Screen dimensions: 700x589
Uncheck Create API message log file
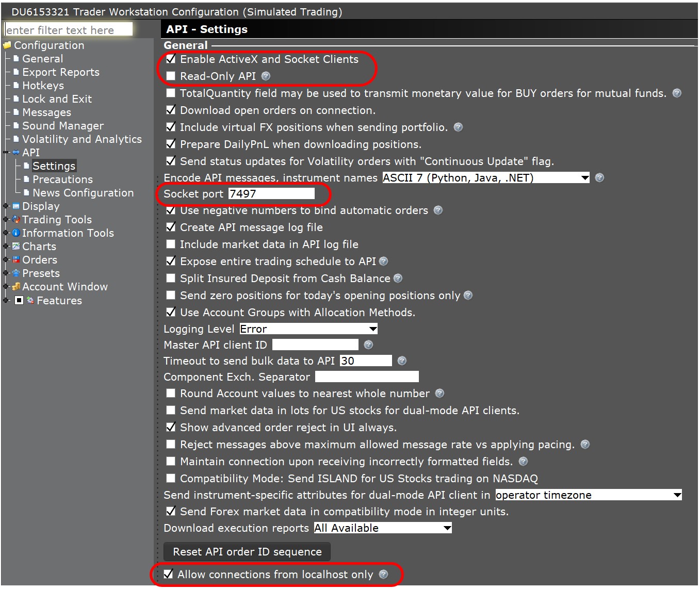(171, 227)
